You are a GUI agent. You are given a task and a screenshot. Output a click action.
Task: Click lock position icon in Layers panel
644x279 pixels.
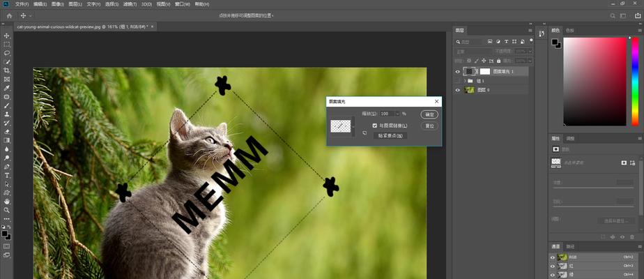click(x=484, y=61)
